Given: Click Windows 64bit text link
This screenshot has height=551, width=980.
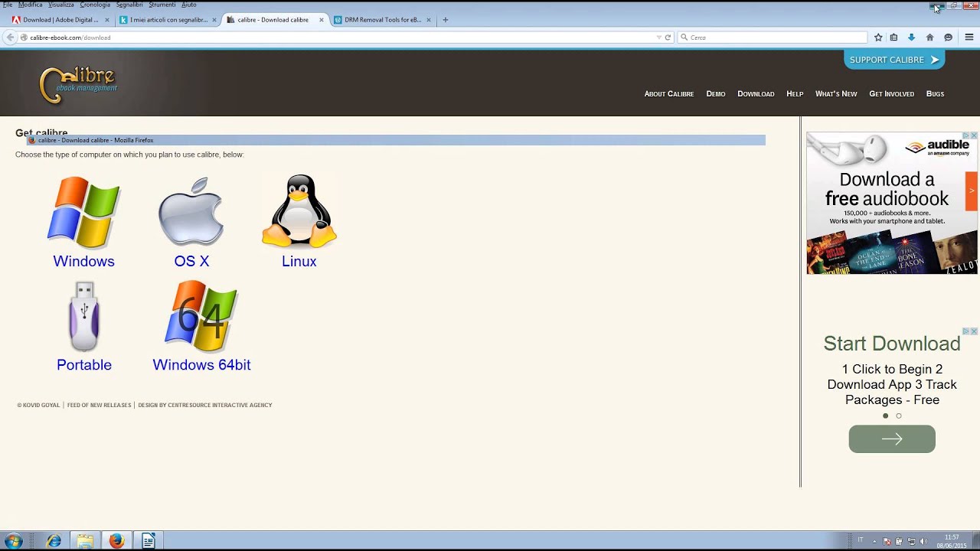Looking at the screenshot, I should (x=201, y=365).
